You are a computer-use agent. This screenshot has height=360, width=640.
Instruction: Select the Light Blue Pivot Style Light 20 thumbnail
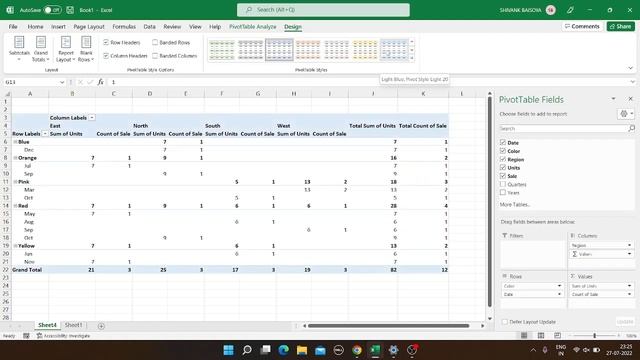(394, 50)
